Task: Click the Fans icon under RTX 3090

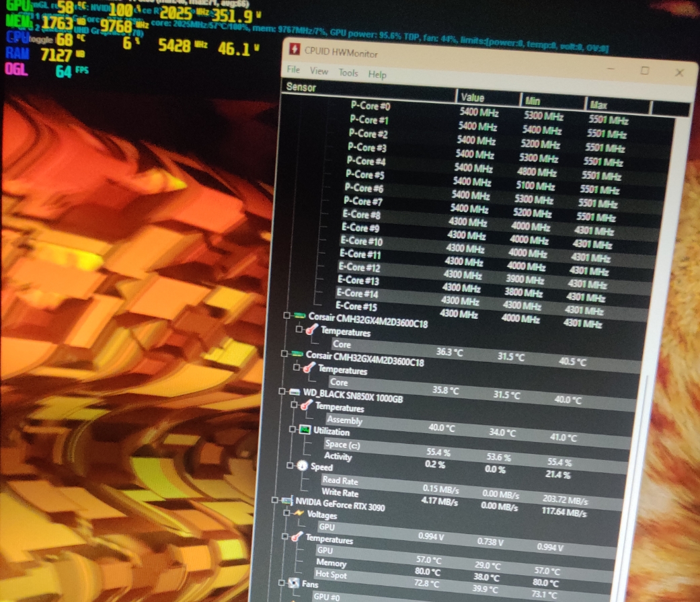Action: click(293, 582)
